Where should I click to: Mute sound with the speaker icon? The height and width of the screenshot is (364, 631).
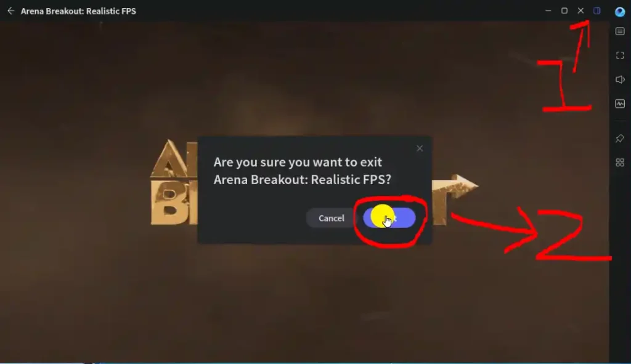pos(620,79)
